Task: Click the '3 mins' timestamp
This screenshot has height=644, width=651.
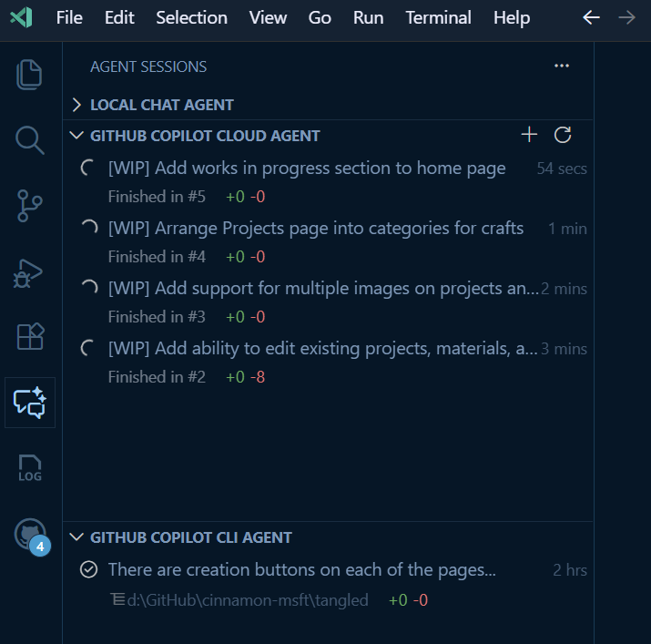Action: point(564,349)
